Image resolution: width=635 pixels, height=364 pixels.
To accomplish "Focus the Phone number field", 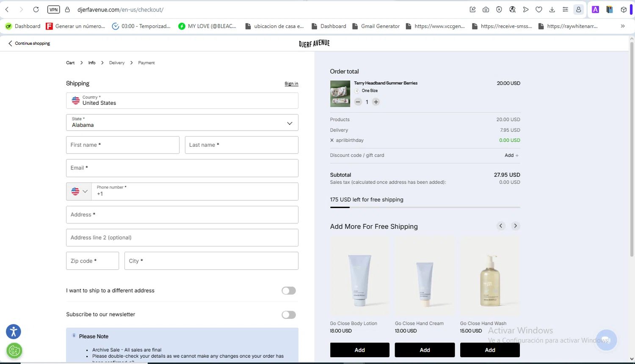I will (x=195, y=192).
